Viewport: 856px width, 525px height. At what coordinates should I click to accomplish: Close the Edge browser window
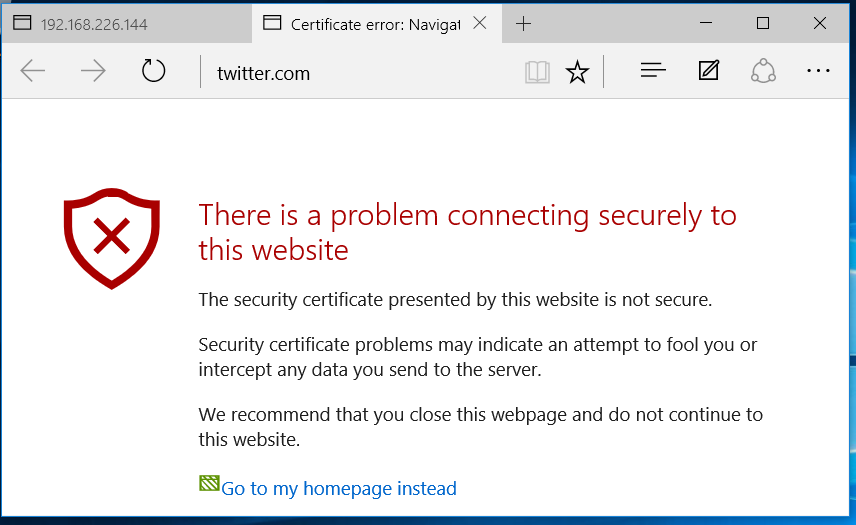pos(819,23)
